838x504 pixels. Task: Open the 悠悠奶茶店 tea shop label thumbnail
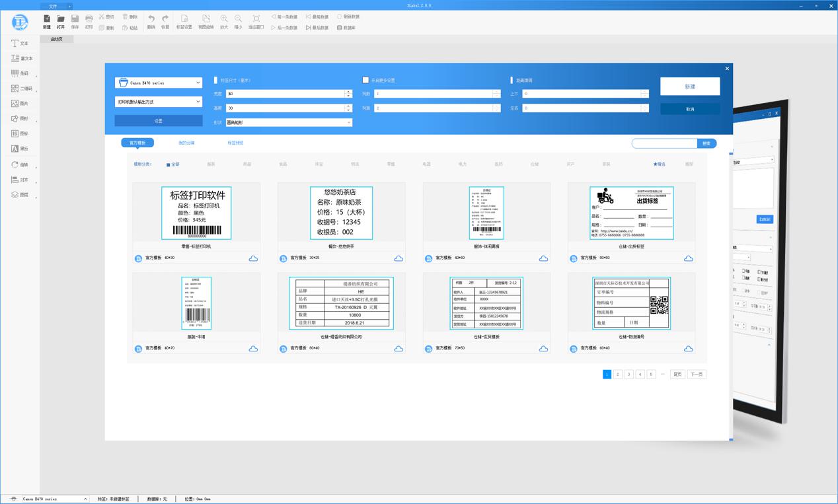click(x=342, y=213)
